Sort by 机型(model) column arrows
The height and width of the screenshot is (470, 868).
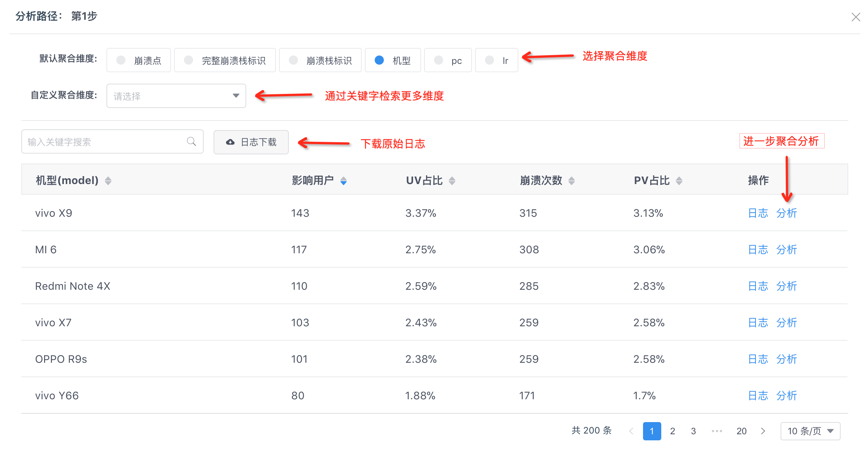(x=108, y=181)
